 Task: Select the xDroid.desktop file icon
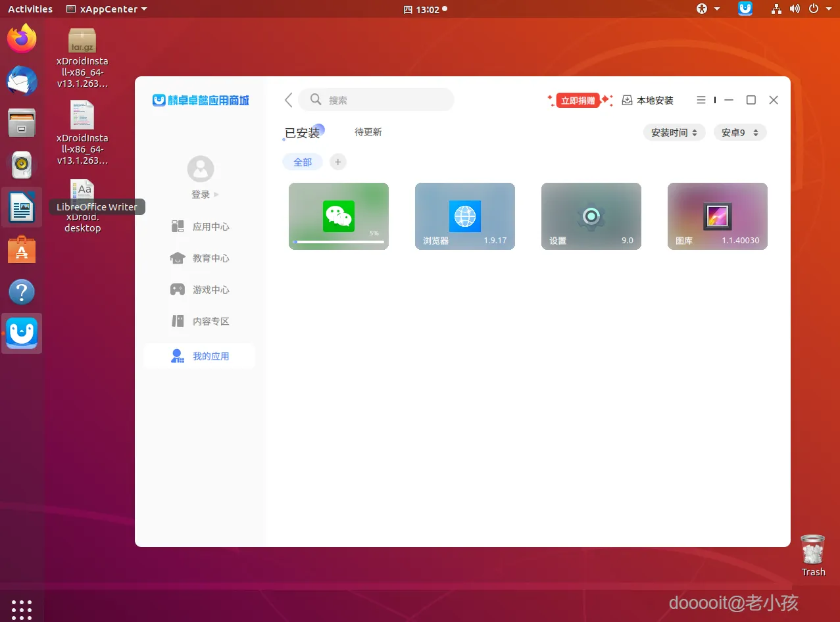click(x=82, y=206)
